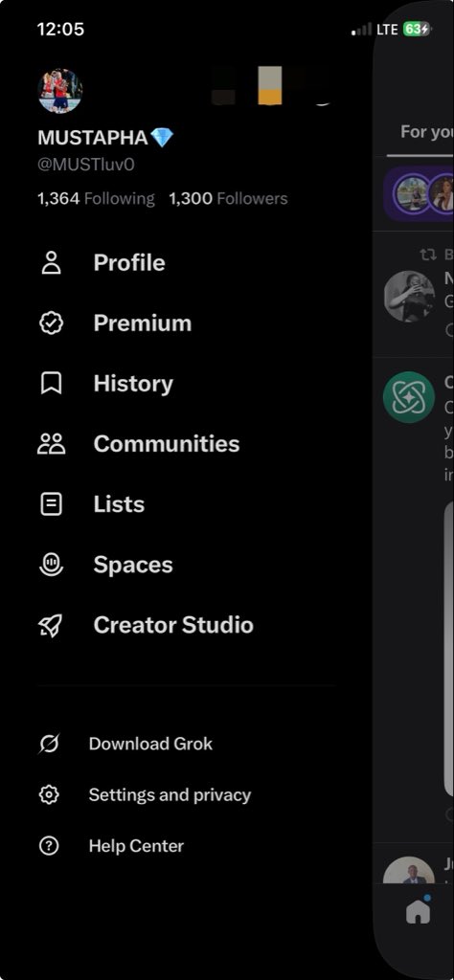The height and width of the screenshot is (980, 454).
Task: Click the Premium verified badge icon
Action: pyautogui.click(x=51, y=323)
